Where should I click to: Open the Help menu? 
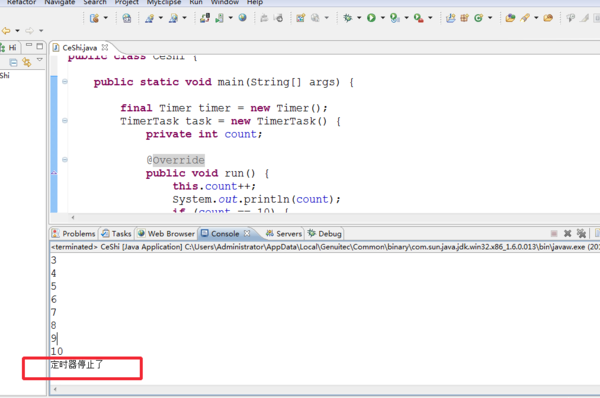coord(255,2)
